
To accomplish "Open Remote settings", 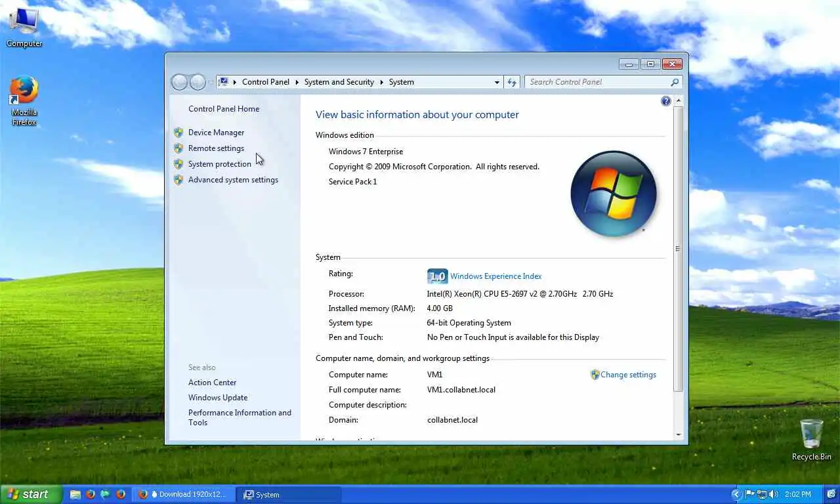I will 216,148.
